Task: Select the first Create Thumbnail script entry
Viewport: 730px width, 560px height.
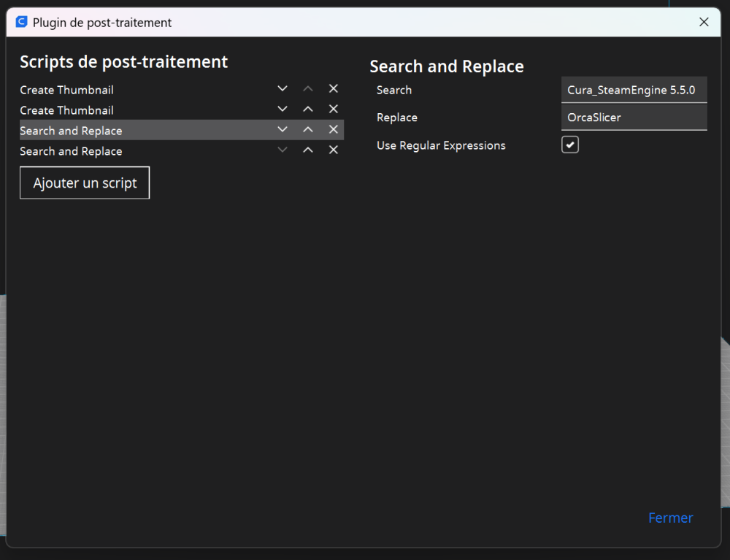Action: point(67,90)
